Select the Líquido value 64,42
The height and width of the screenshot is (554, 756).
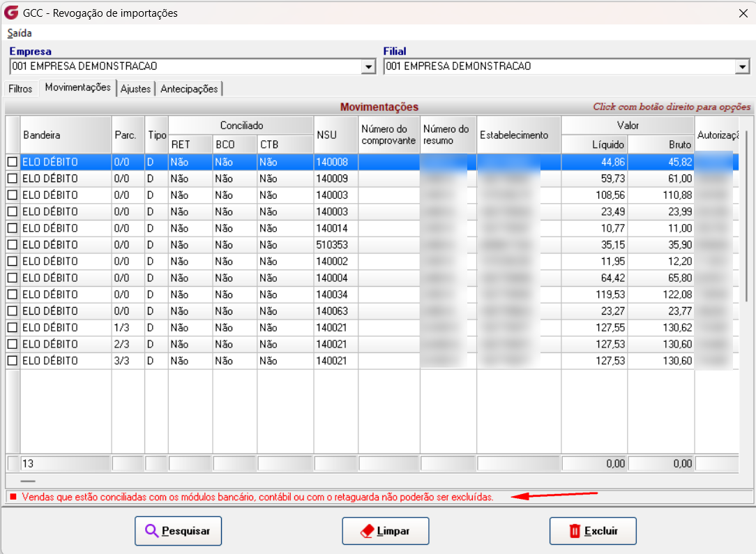pyautogui.click(x=594, y=278)
